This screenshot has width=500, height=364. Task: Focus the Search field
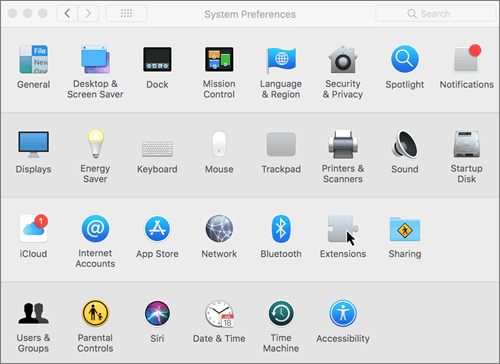(435, 14)
